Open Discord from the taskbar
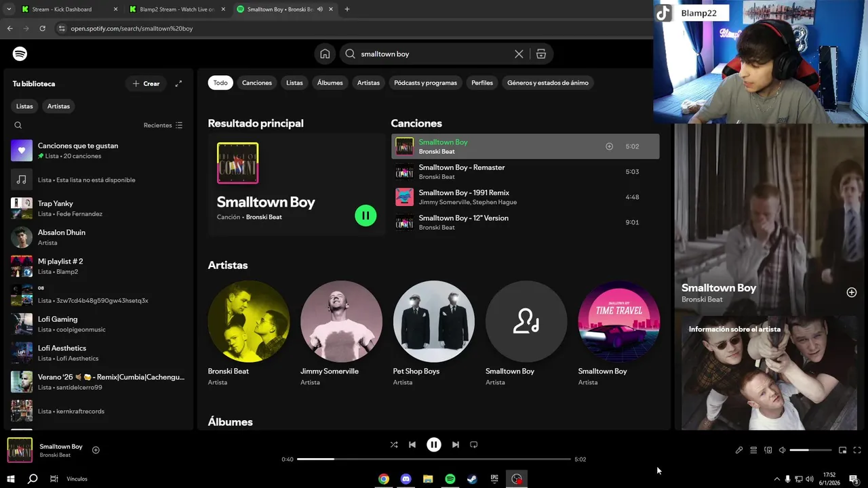Image resolution: width=868 pixels, height=488 pixels. point(406,479)
